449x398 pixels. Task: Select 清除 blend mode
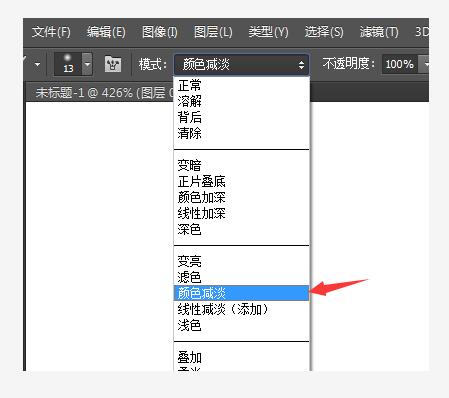tap(242, 133)
